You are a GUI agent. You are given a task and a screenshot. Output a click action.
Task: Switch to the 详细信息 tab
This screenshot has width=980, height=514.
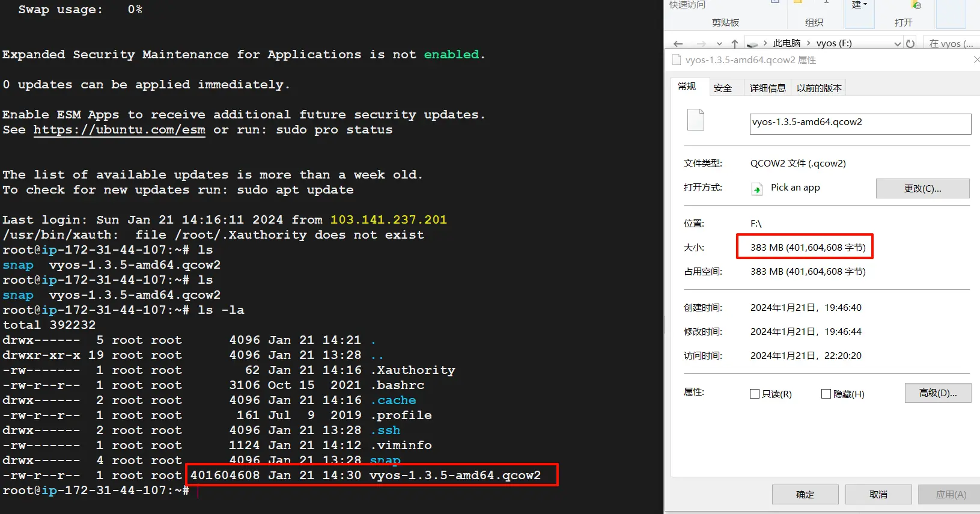pos(767,88)
